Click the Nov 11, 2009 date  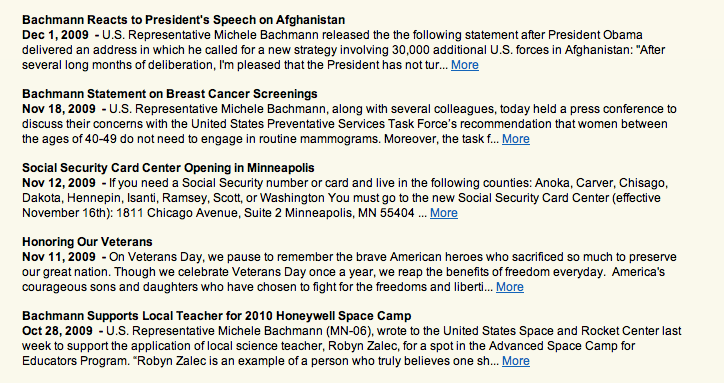(59, 257)
